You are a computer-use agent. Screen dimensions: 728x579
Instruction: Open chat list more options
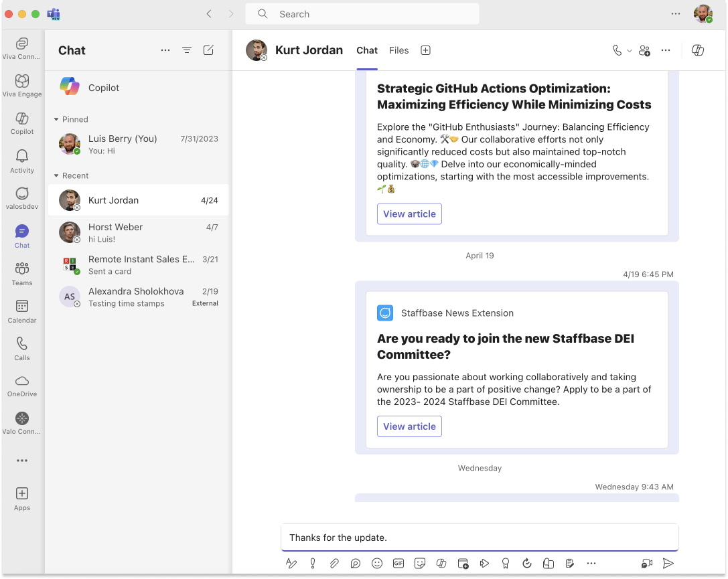pyautogui.click(x=165, y=50)
